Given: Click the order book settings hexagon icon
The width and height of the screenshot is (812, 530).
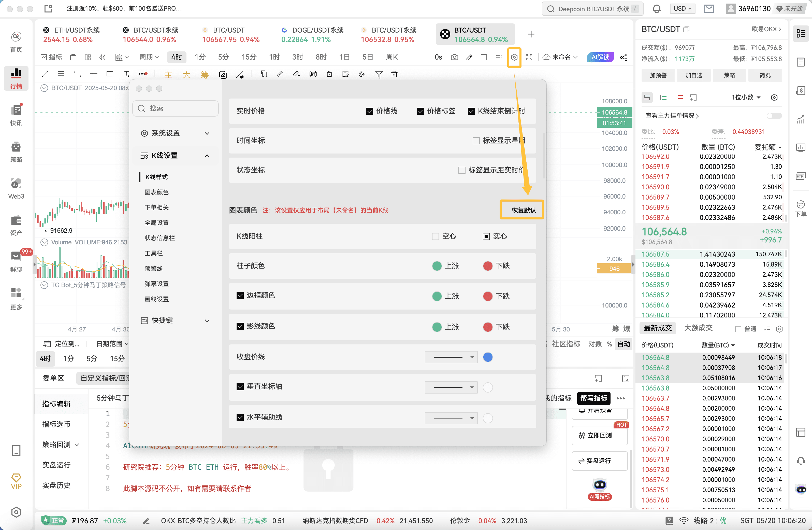Looking at the screenshot, I should pos(774,98).
